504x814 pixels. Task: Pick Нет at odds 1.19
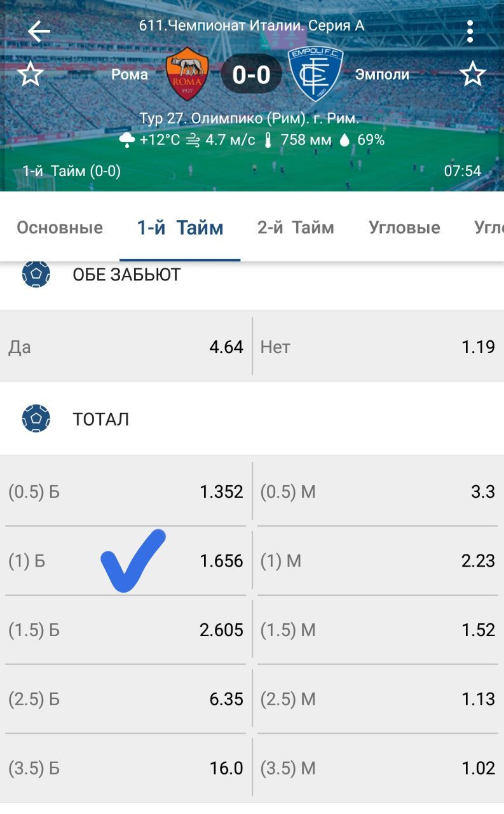tap(378, 347)
